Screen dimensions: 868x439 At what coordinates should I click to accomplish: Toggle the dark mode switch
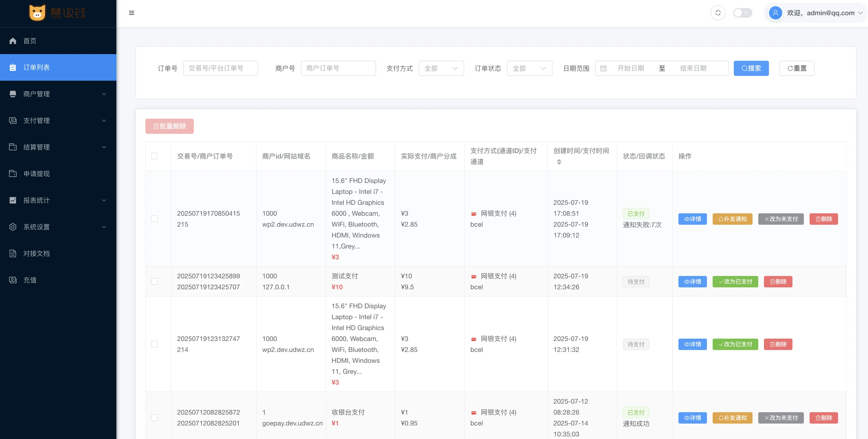pos(743,13)
